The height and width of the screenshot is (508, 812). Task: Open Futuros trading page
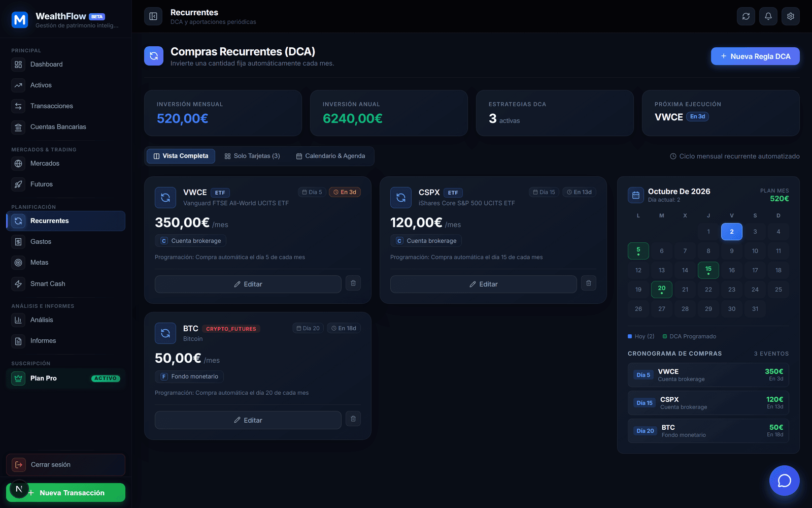[66, 184]
